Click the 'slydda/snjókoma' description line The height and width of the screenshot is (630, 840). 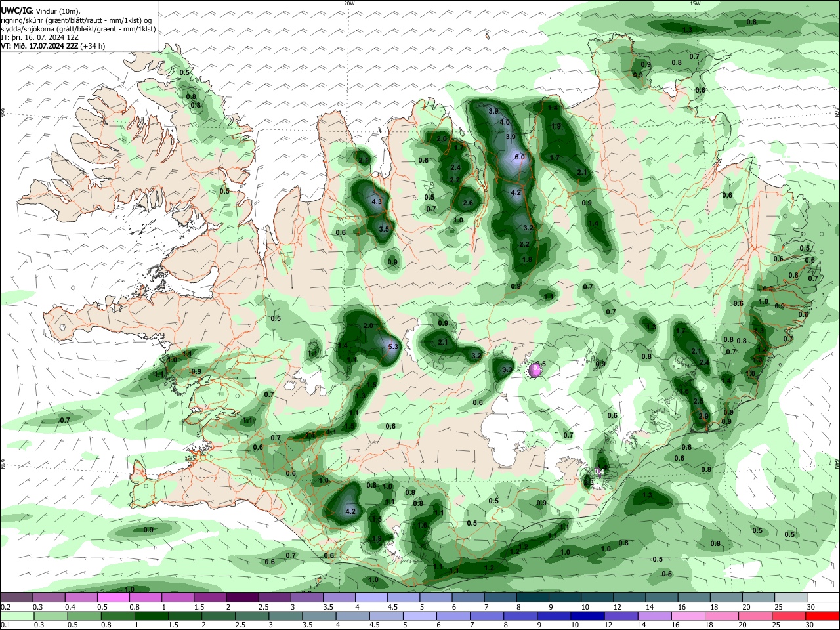click(78, 29)
